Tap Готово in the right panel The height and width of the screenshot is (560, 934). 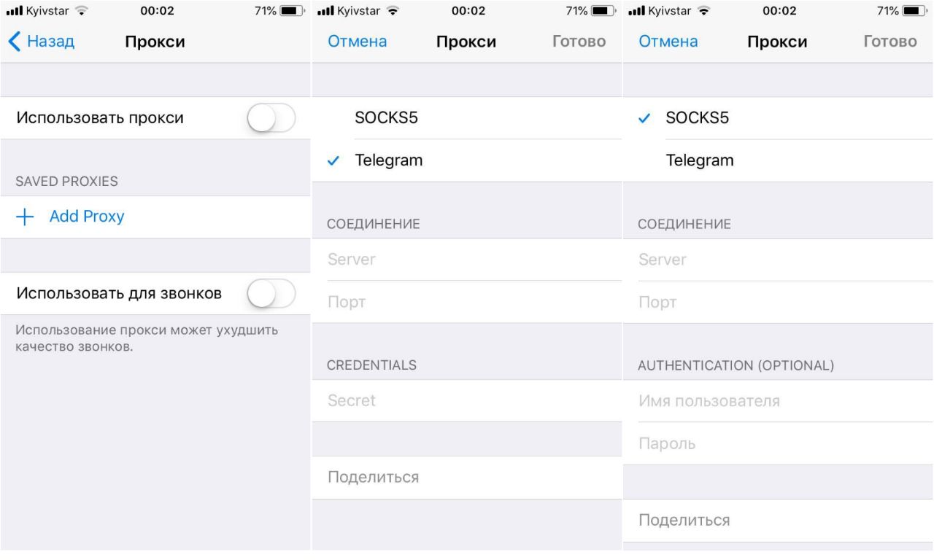click(890, 42)
